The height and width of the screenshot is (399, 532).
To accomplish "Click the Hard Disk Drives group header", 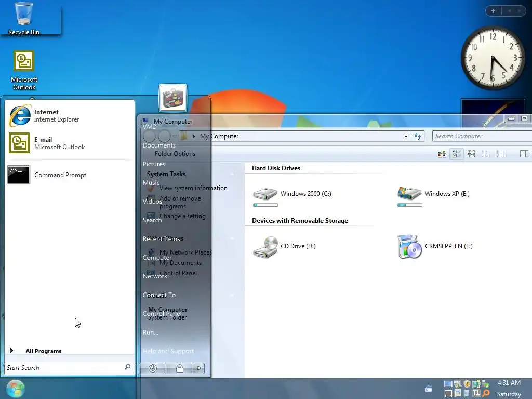I will pyautogui.click(x=276, y=168).
